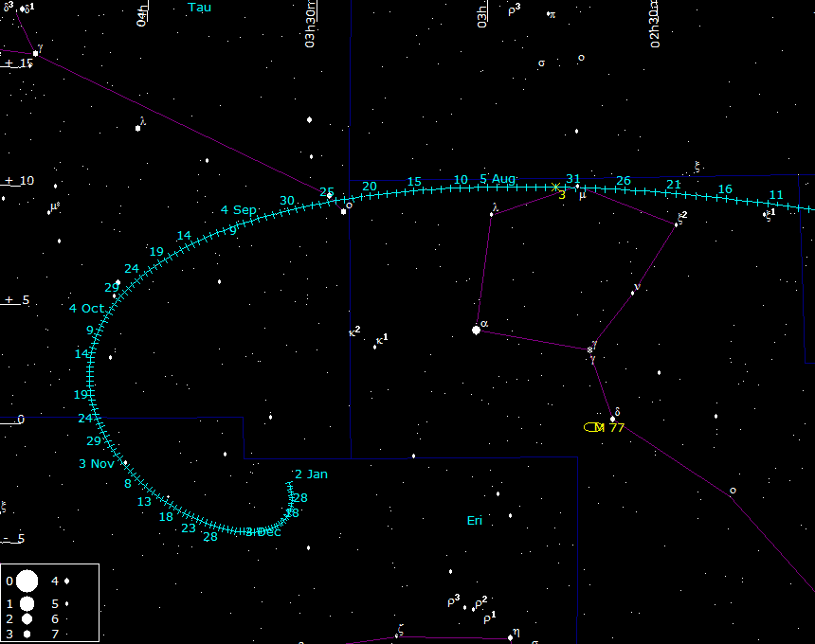Viewport: 815px width, 644px height.
Task: Select the -5 declination label
Action: point(14,539)
